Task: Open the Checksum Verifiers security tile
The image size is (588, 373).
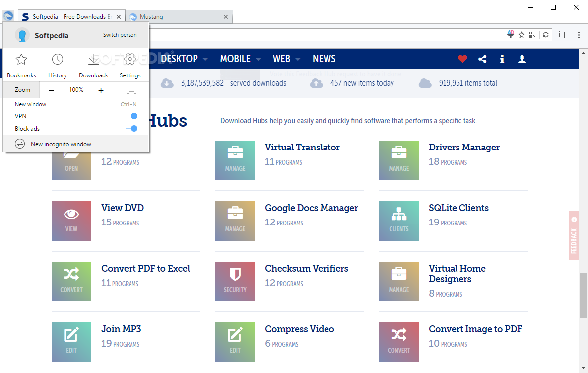Action: [x=235, y=282]
